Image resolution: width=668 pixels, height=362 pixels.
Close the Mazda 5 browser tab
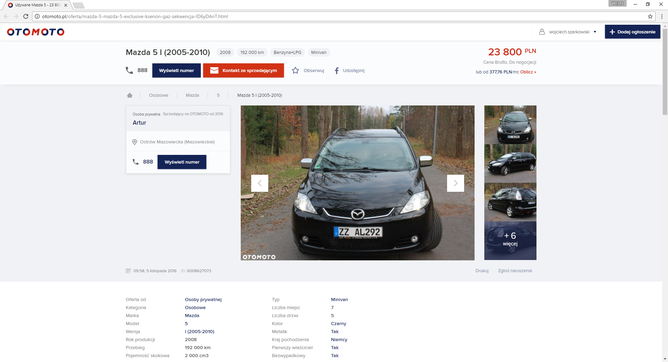tap(66, 5)
